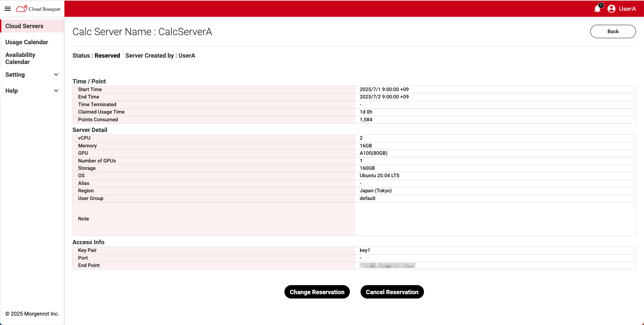
Task: Click the Cloud Bouquet logo
Action: point(38,9)
